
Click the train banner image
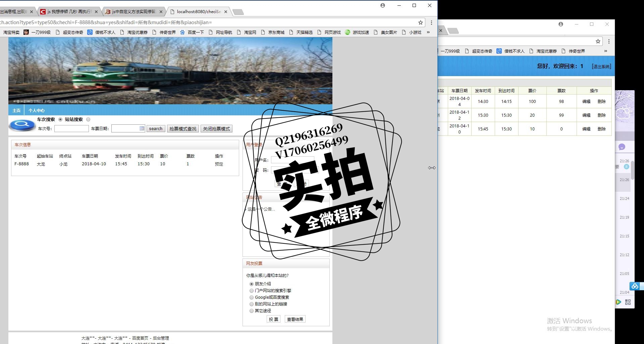(170, 71)
